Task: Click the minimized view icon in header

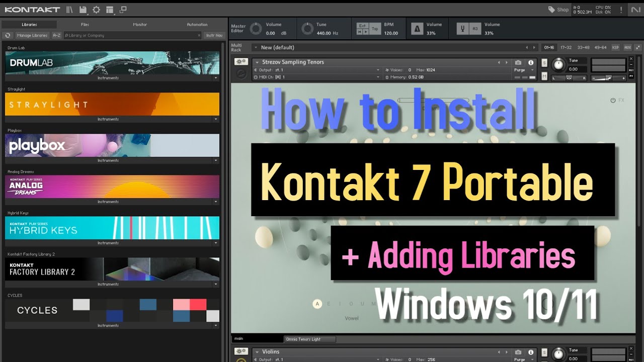Action: pos(123,10)
